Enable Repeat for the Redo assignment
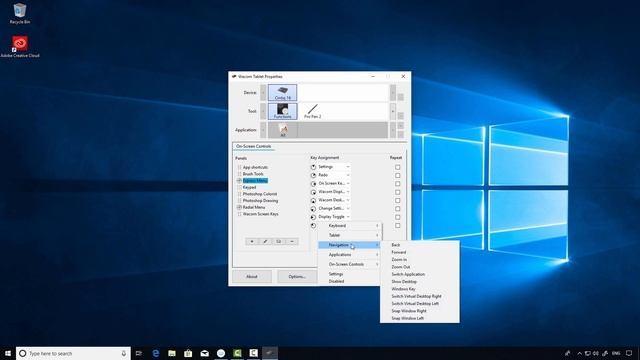The image size is (640, 360). (x=398, y=176)
